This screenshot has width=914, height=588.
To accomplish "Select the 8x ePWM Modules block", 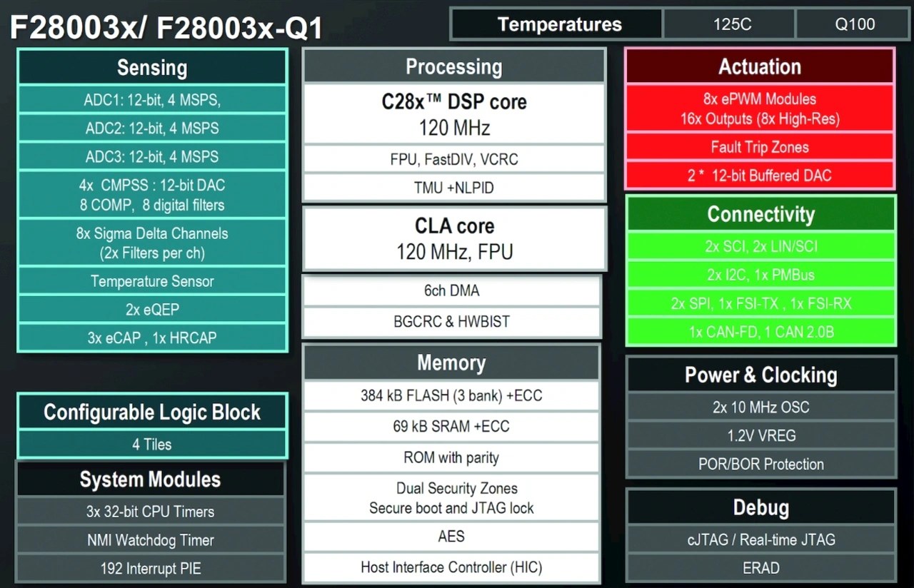I will coord(760,108).
